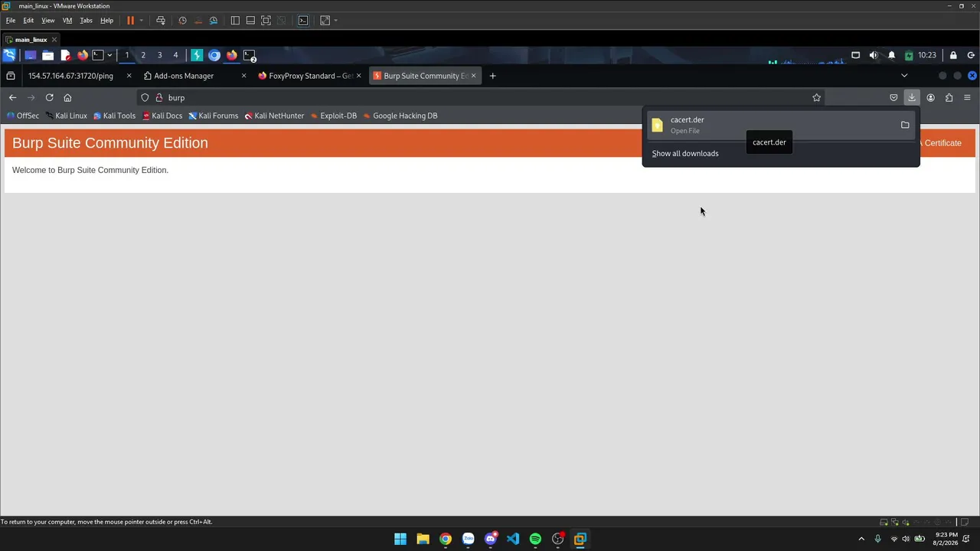Bookmark this page with the star icon
Viewport: 980px width, 551px height.
click(x=816, y=97)
